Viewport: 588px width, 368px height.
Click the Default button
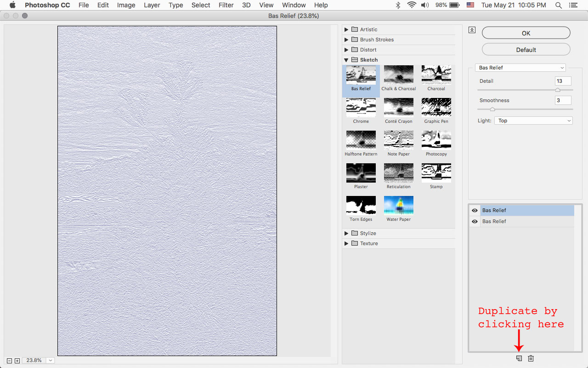point(526,50)
